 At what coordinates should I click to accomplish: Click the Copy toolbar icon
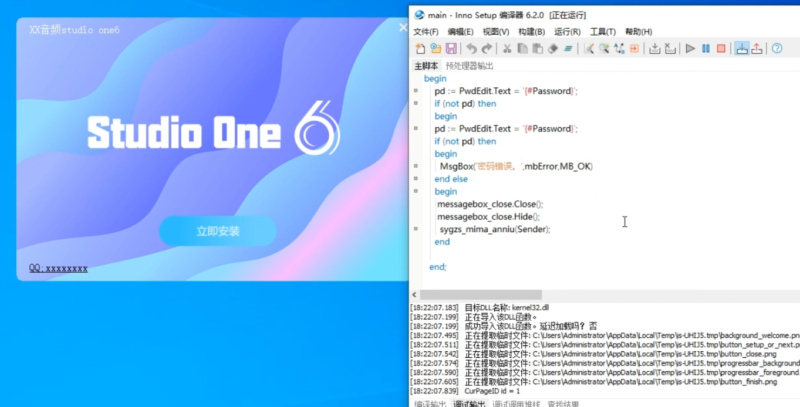pos(522,48)
